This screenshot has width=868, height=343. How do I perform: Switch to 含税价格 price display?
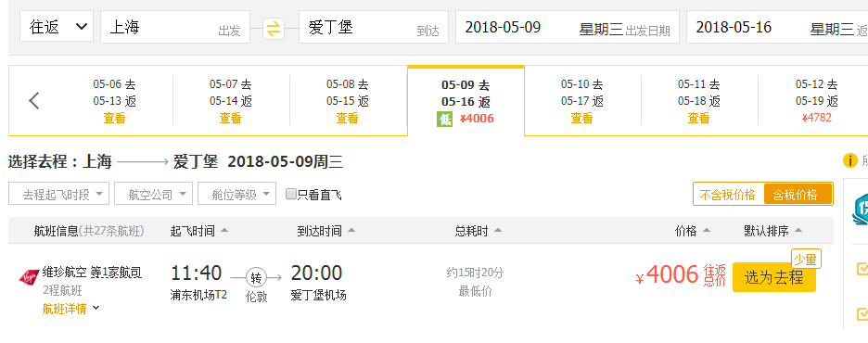(796, 194)
